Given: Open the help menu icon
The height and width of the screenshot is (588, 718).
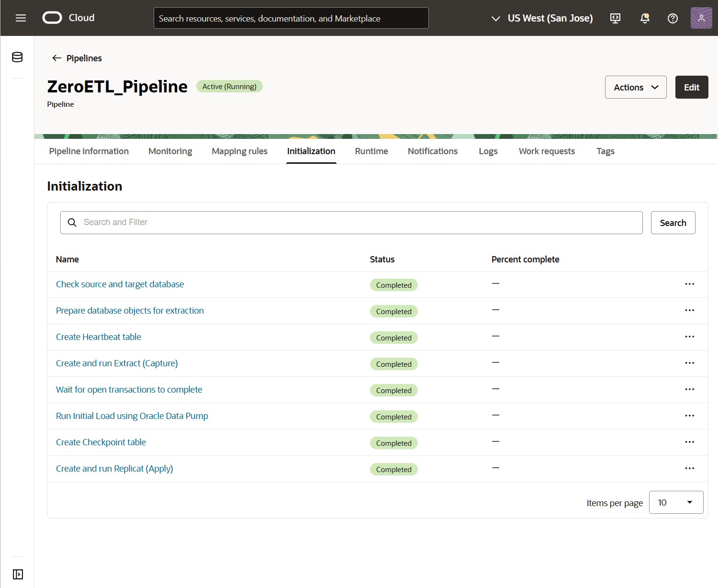Looking at the screenshot, I should pyautogui.click(x=673, y=18).
